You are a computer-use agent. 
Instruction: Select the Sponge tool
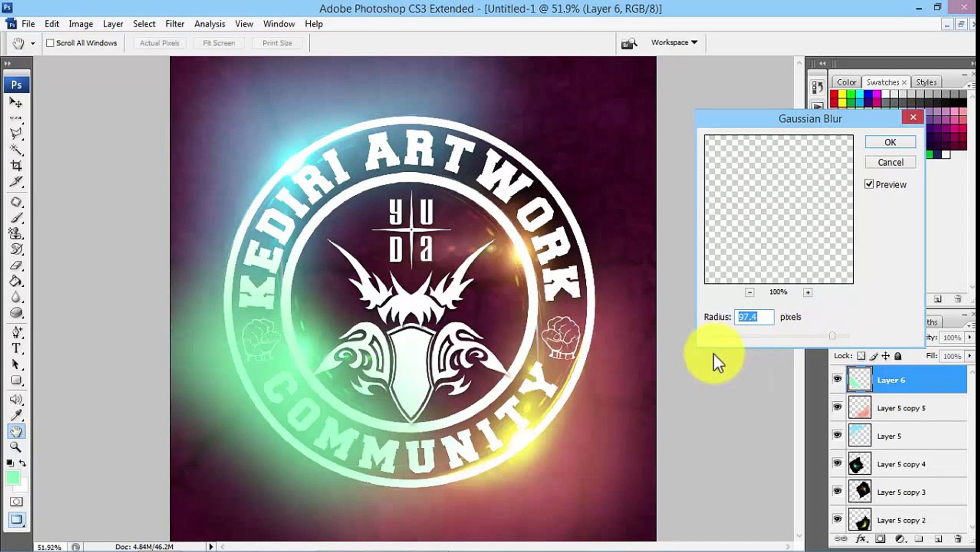[x=16, y=313]
